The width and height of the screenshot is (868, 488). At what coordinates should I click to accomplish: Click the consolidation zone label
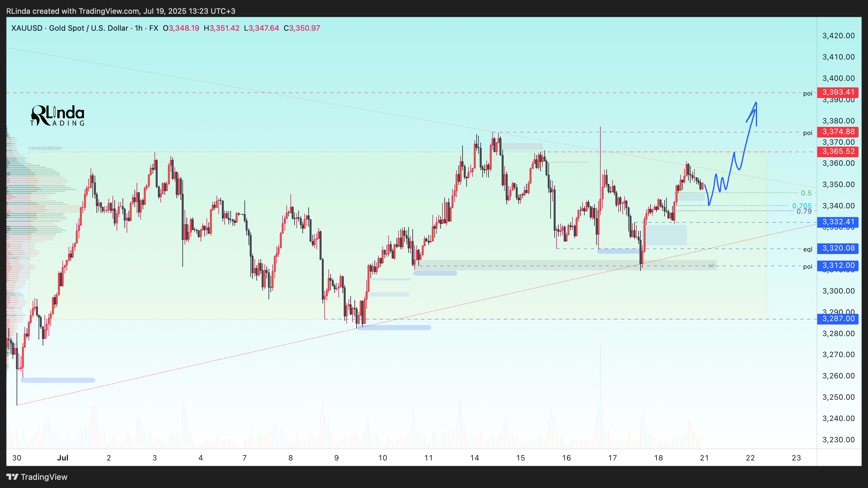tap(45, 148)
